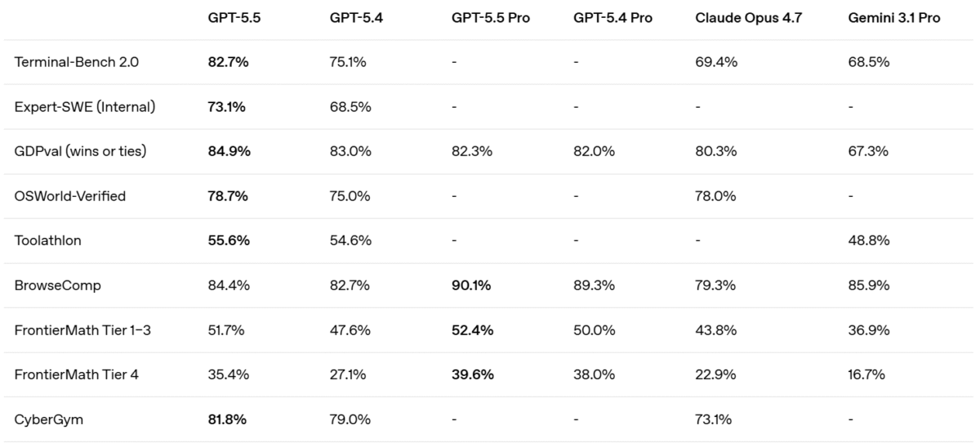Screen dimensions: 980x448
Task: Click the Gemini 3.1 Pro column header
Action: point(893,18)
